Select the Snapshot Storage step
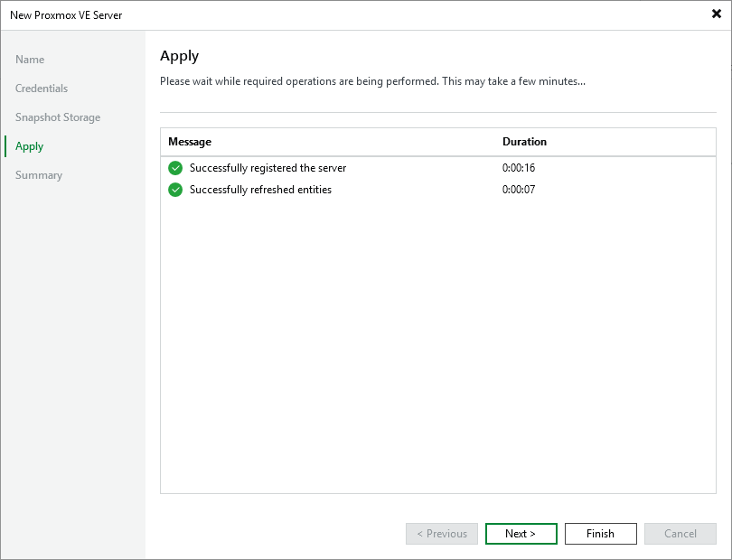 [57, 117]
